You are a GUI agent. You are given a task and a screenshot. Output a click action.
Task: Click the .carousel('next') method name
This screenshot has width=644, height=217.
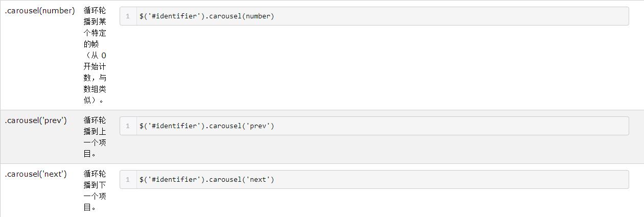36,174
